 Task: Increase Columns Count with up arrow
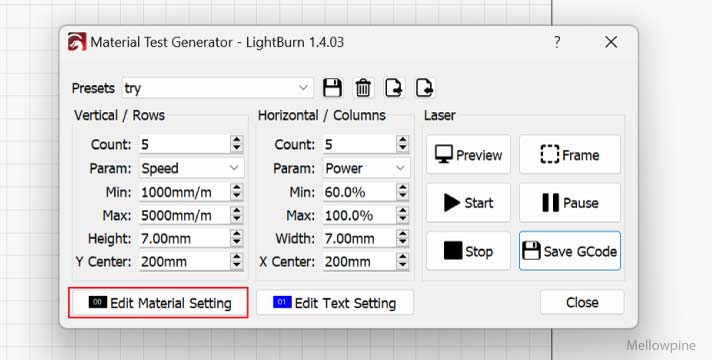(402, 140)
